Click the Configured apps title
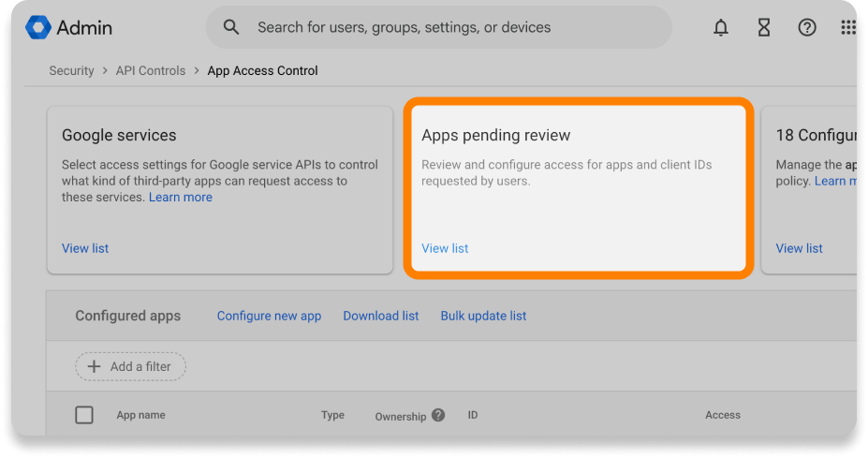Image resolution: width=868 pixels, height=458 pixels. click(x=128, y=316)
